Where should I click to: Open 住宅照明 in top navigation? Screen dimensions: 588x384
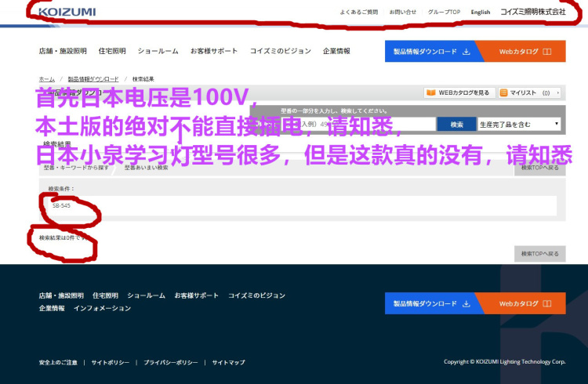(112, 51)
